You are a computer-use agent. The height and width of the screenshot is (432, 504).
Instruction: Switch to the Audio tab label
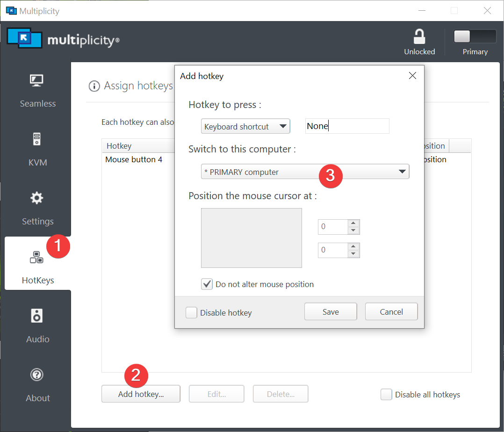38,339
